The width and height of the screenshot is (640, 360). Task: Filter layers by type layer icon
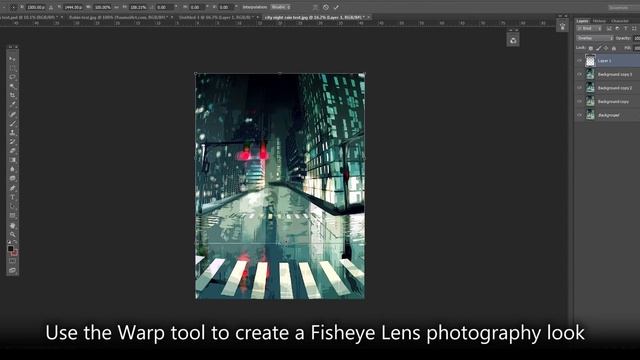tap(625, 29)
